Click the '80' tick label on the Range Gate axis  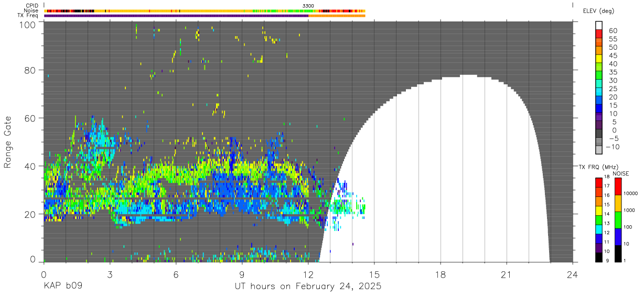click(30, 70)
